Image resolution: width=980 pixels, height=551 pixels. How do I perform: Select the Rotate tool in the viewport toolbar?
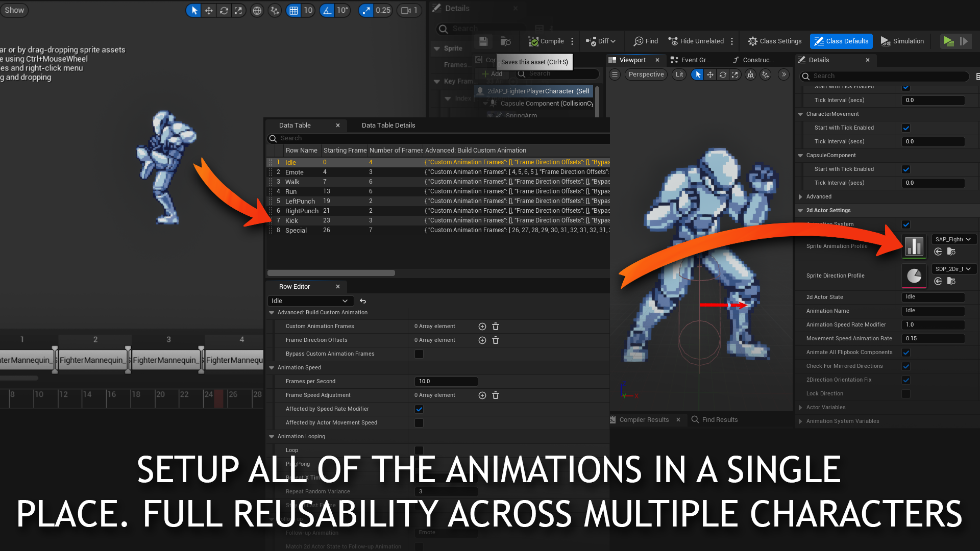723,74
